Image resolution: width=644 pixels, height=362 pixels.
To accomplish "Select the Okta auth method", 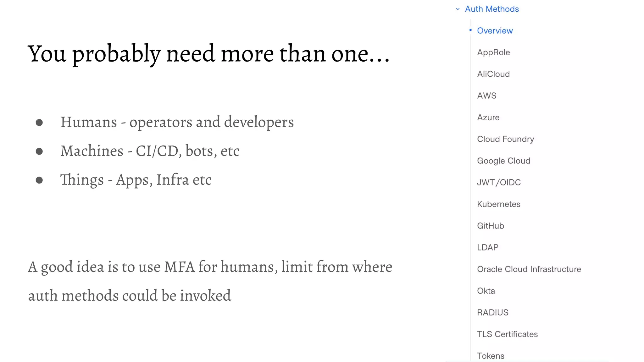I will pyautogui.click(x=486, y=291).
